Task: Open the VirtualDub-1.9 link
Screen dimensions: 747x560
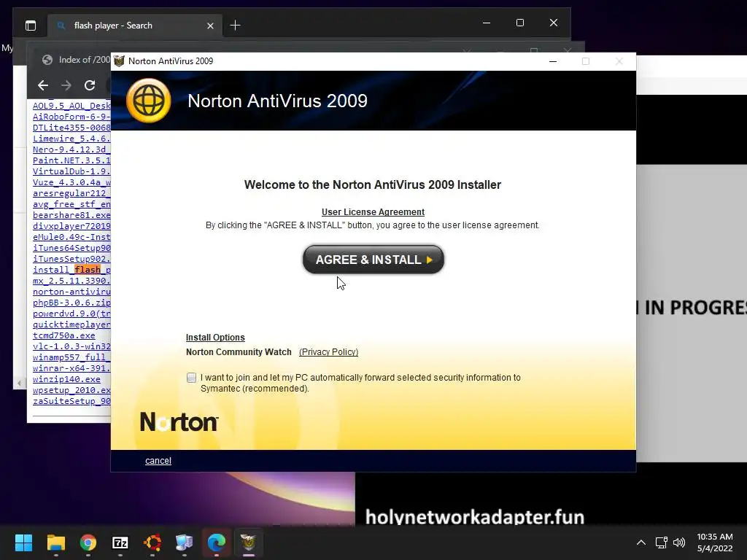Action: pyautogui.click(x=71, y=171)
